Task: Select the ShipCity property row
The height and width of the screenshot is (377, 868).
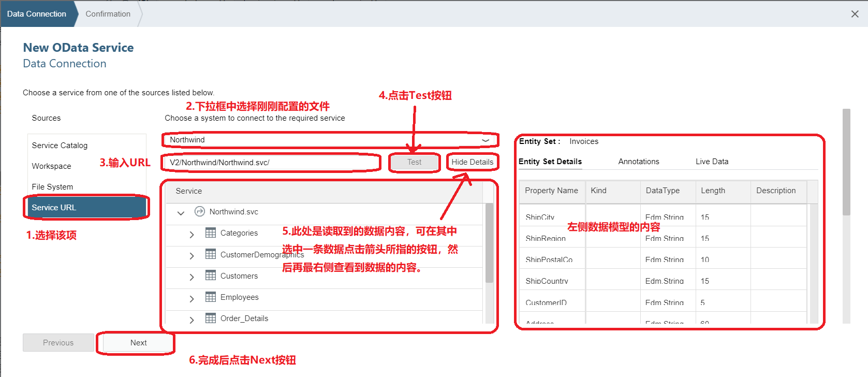Action: (x=663, y=216)
